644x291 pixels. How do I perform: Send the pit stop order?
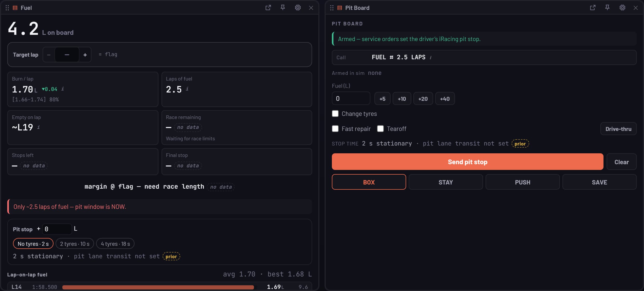467,162
